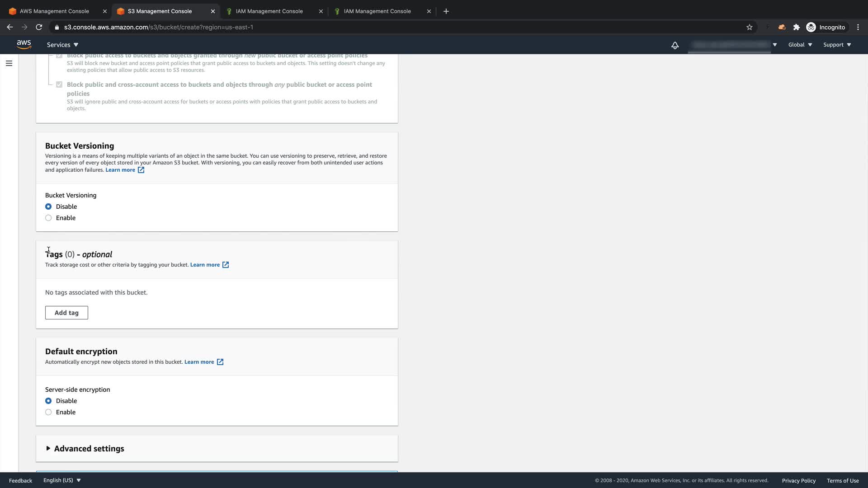Open the browser extensions puzzle icon
Viewport: 868px width, 488px height.
[x=797, y=27]
